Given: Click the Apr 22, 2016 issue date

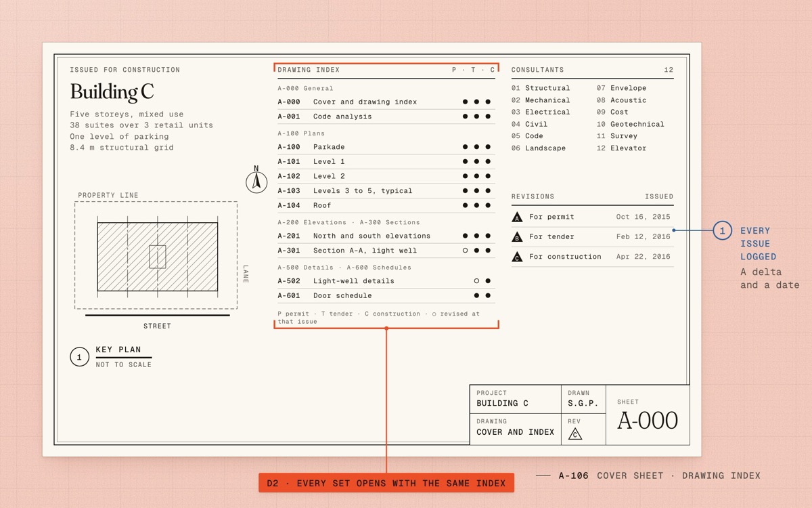Looking at the screenshot, I should coord(644,257).
